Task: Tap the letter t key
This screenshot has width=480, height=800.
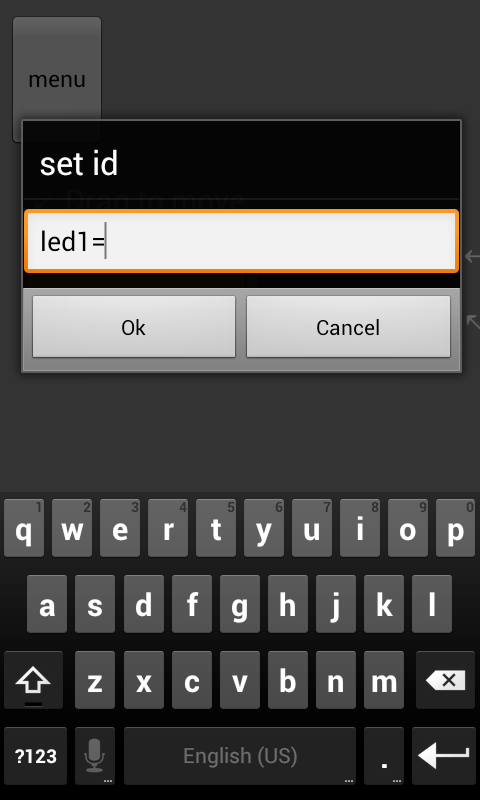Action: 216,528
